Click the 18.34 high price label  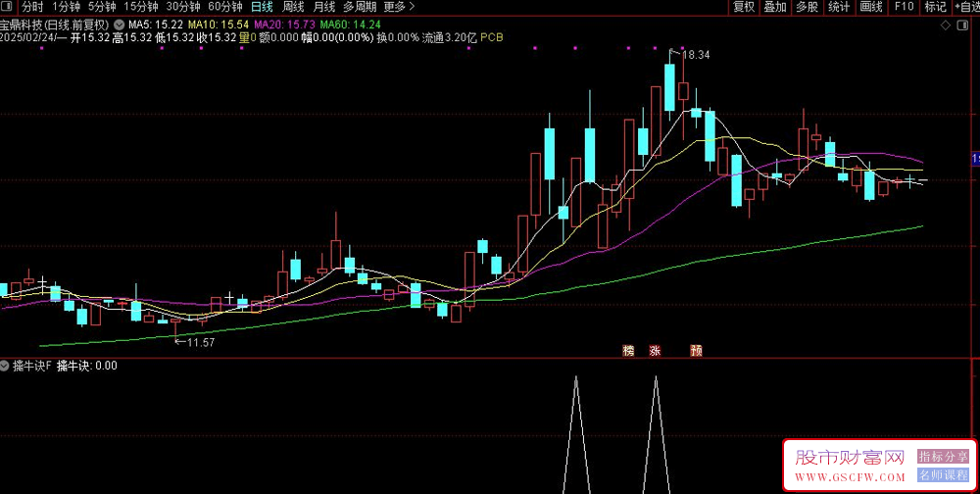(x=696, y=55)
